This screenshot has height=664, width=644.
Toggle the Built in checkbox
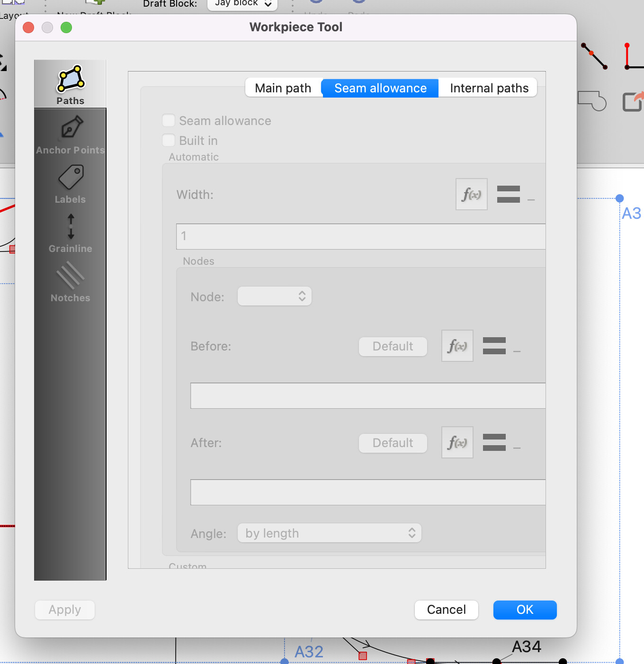coord(169,141)
